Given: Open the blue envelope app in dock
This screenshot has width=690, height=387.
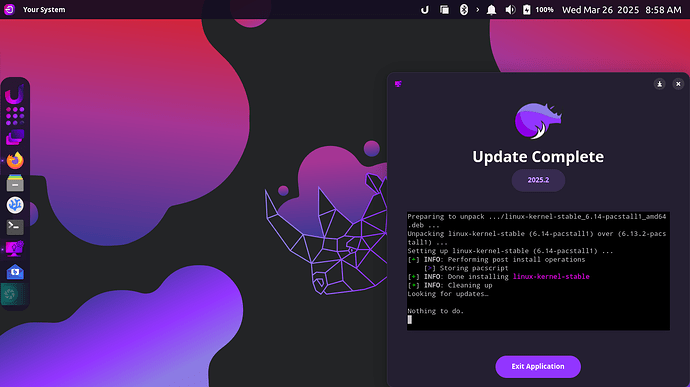Looking at the screenshot, I should tap(15, 272).
